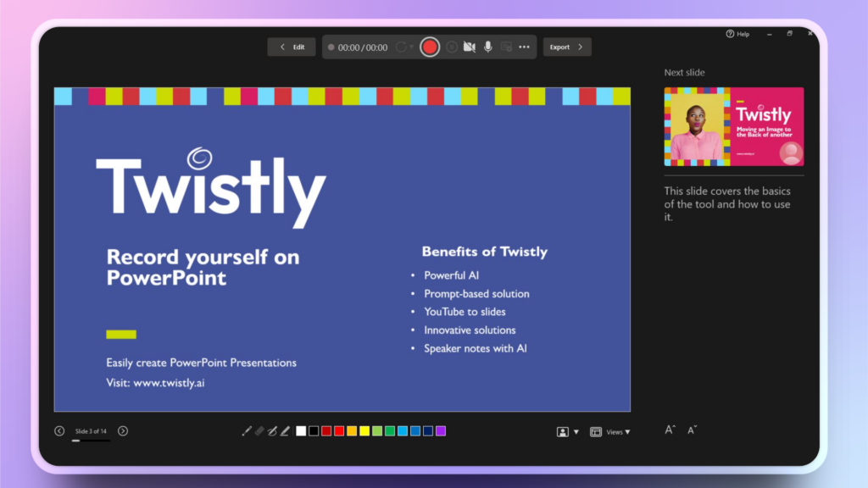Image resolution: width=868 pixels, height=488 pixels.
Task: Pick the black ink color
Action: coord(314,431)
